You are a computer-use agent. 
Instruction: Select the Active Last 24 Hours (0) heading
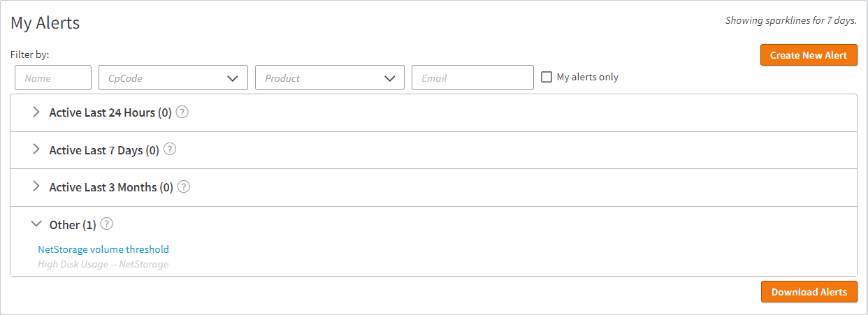click(x=110, y=112)
